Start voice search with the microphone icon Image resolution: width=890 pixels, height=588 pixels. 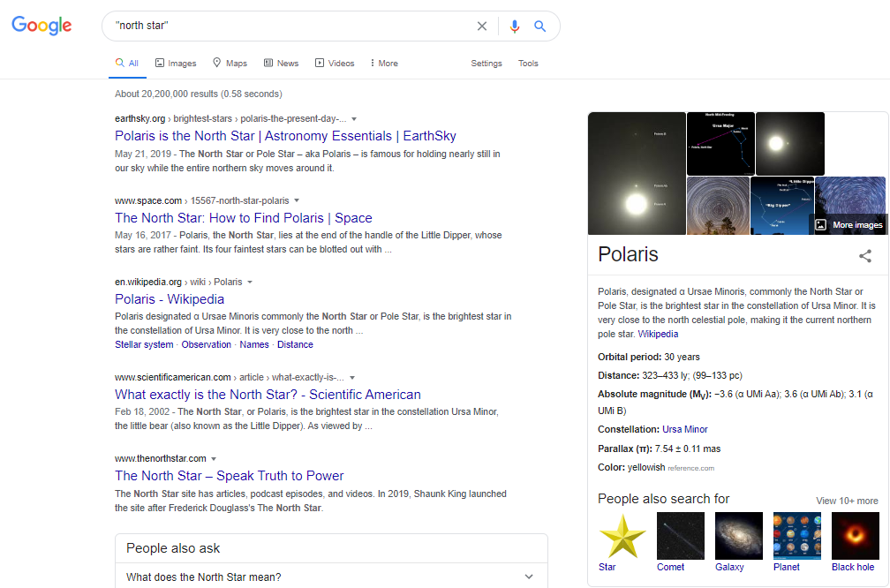click(x=514, y=26)
